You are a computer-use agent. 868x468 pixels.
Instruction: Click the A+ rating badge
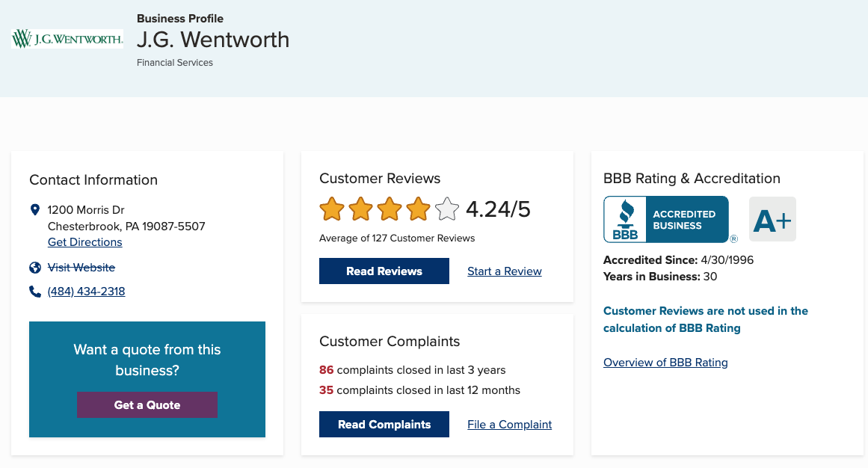772,220
